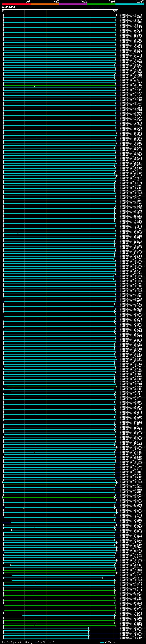Click the orange ~40% identity legend segment

45,4
